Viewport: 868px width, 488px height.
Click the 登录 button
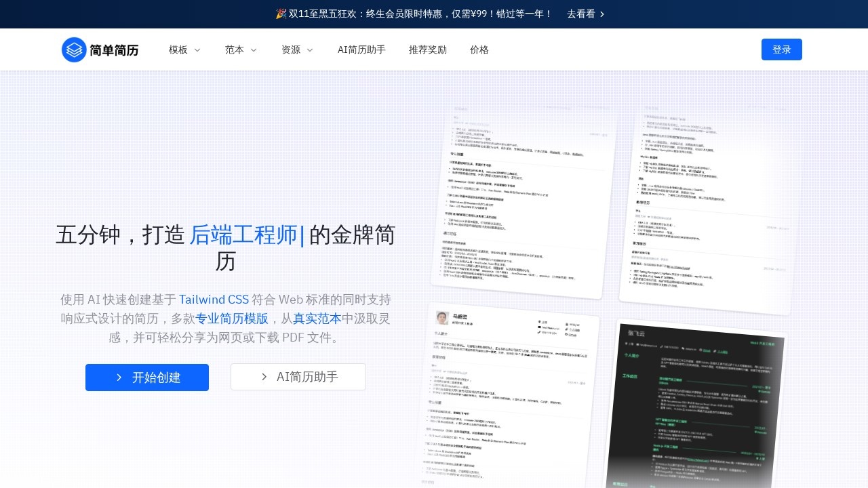point(782,49)
